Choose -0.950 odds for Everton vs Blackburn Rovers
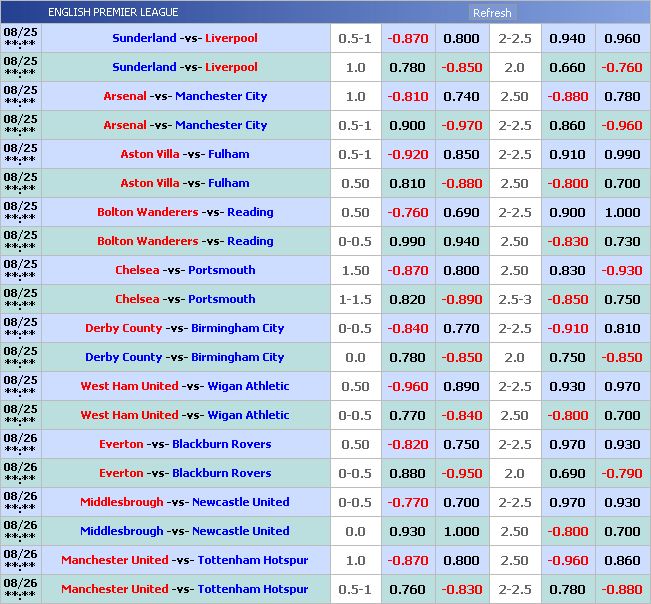 click(x=461, y=474)
